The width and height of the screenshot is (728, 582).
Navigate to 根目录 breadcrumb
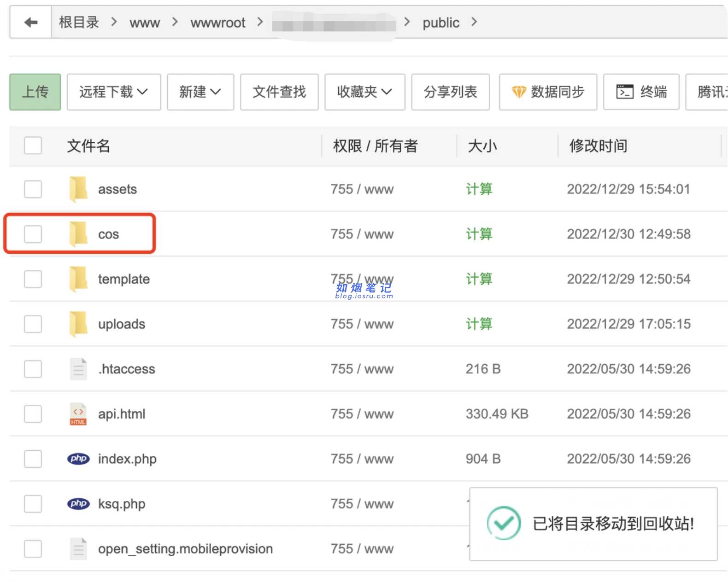[79, 22]
